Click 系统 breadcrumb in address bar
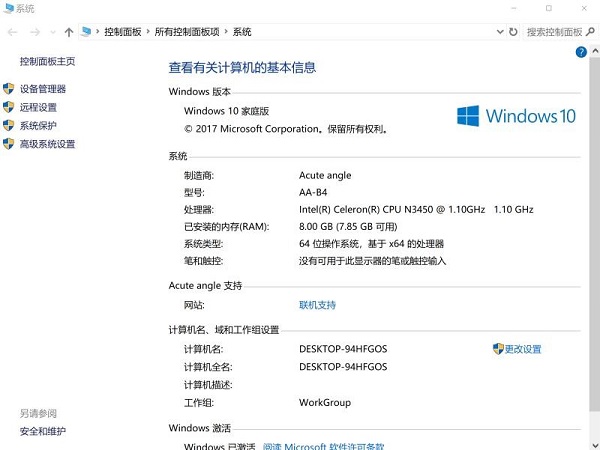Viewport: 600px width, 450px height. tap(242, 32)
